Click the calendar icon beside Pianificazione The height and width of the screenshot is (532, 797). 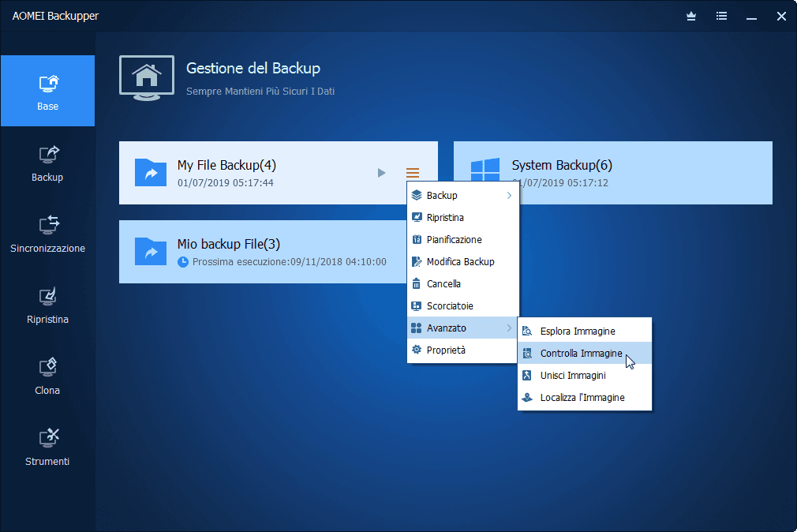coord(417,239)
